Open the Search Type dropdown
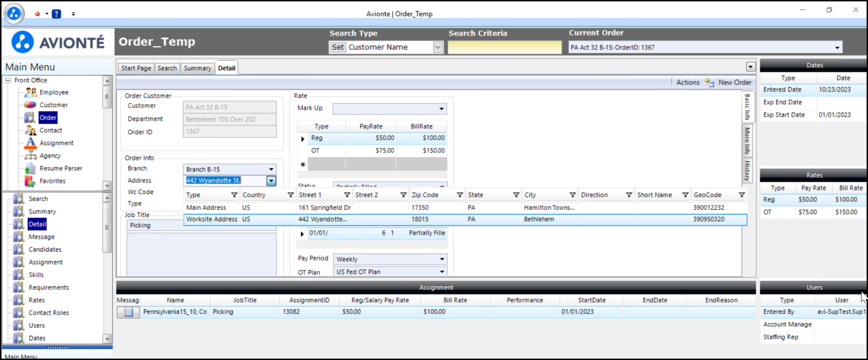 click(x=438, y=47)
